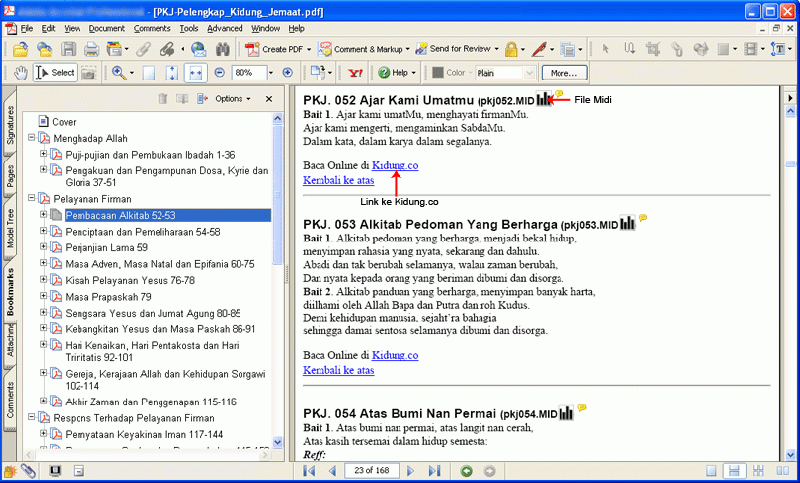Click the Save disk icon
The width and height of the screenshot is (800, 483).
coord(68,49)
